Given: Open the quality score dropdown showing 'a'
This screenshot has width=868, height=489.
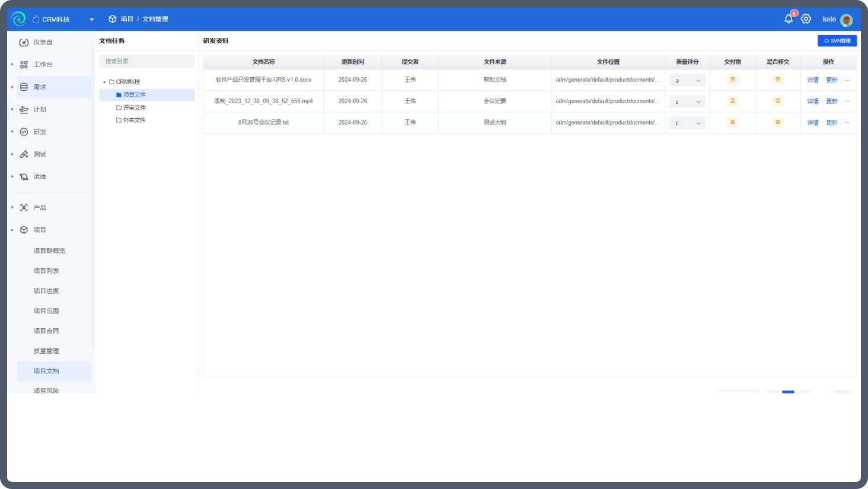Looking at the screenshot, I should click(687, 81).
